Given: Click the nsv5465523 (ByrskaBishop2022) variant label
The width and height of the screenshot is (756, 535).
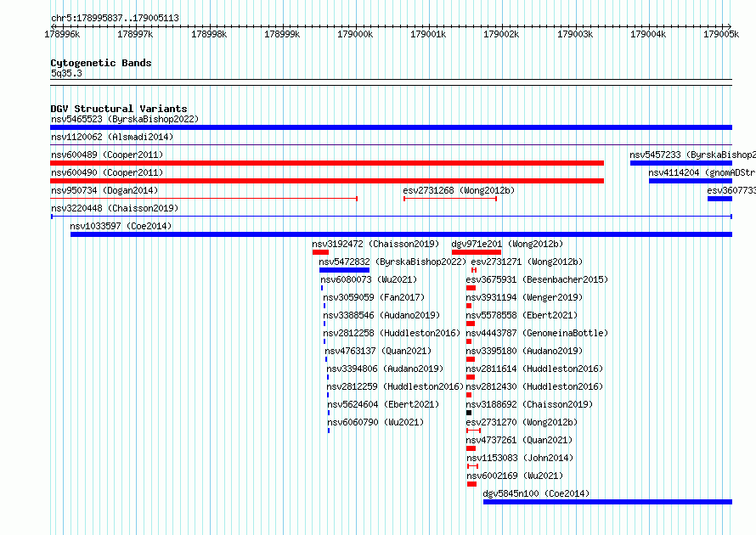Looking at the screenshot, I should coord(125,119).
